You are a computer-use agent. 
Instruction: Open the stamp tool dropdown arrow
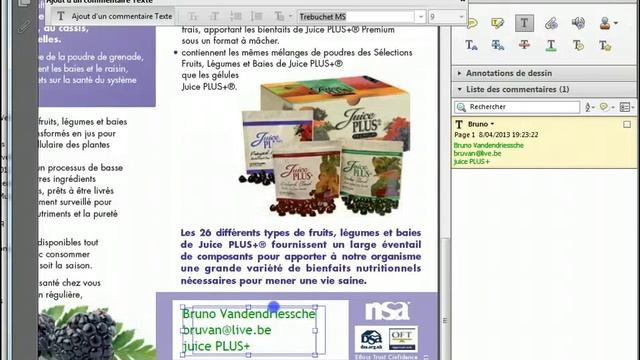(616, 23)
